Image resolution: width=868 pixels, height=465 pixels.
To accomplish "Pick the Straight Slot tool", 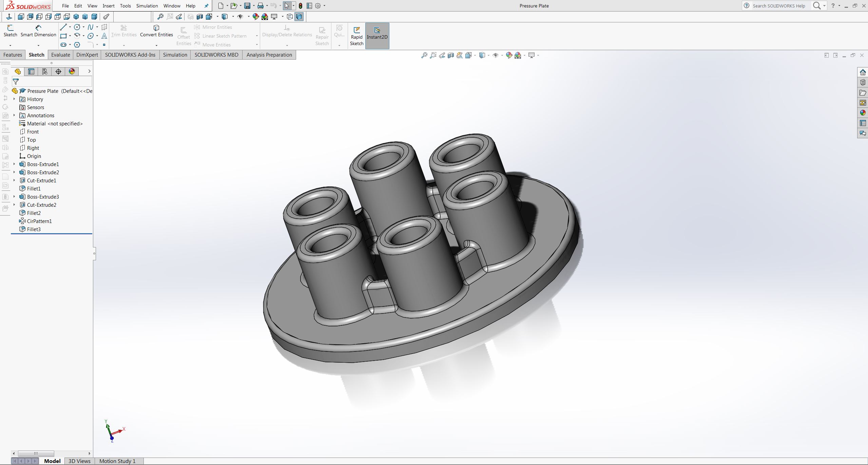I will (x=63, y=45).
